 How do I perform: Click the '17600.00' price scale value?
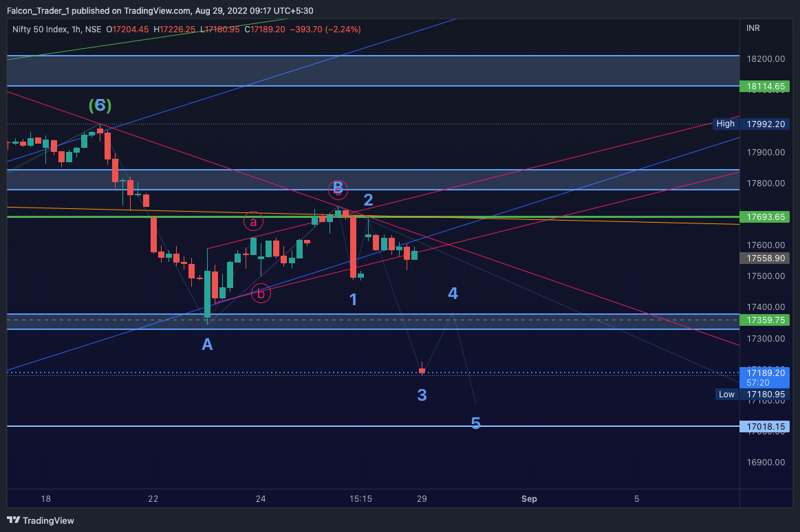766,245
